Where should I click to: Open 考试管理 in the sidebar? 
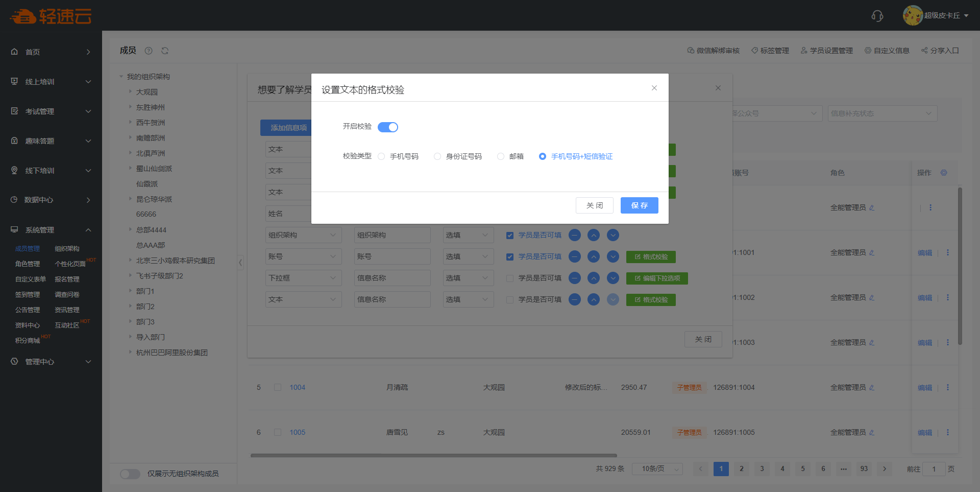pyautogui.click(x=51, y=111)
